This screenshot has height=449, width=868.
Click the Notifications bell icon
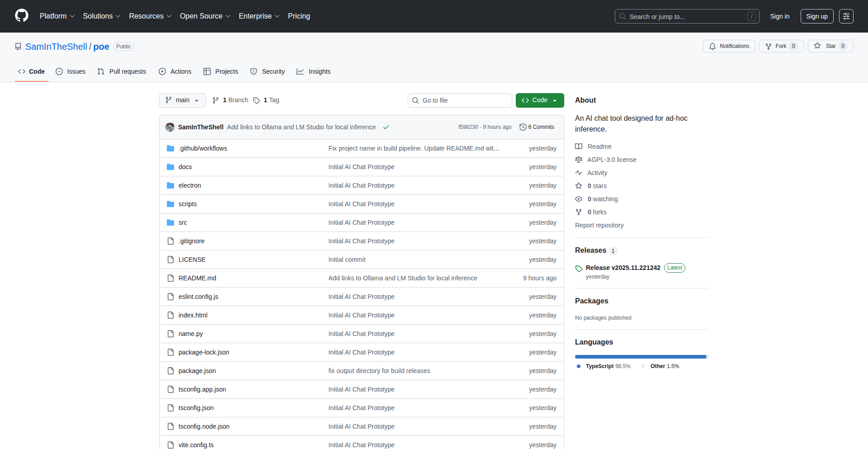(x=712, y=46)
